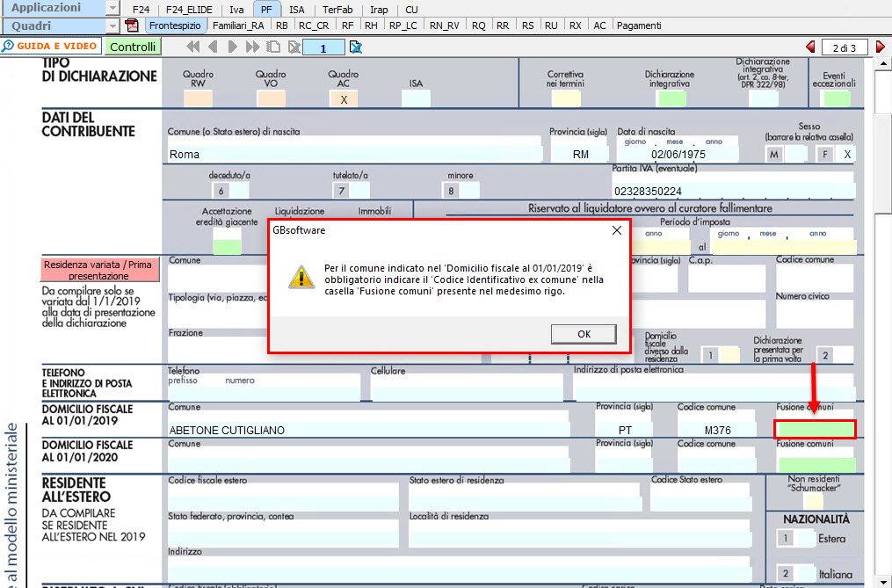
Task: Toggle the Quadro AC checkbox marked X
Action: [x=344, y=99]
